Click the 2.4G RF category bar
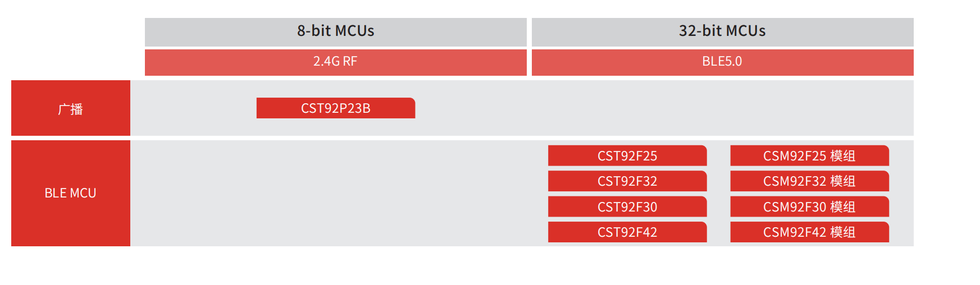980x285 pixels. [x=335, y=62]
